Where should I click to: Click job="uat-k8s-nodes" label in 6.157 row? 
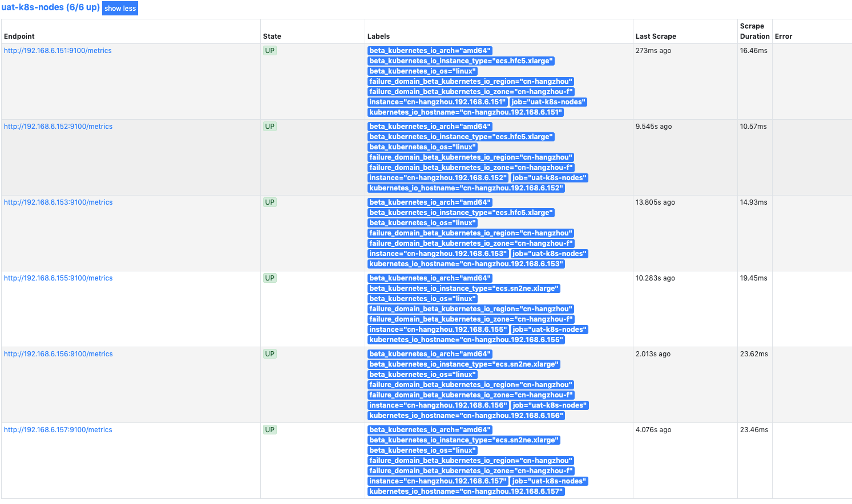click(x=549, y=481)
